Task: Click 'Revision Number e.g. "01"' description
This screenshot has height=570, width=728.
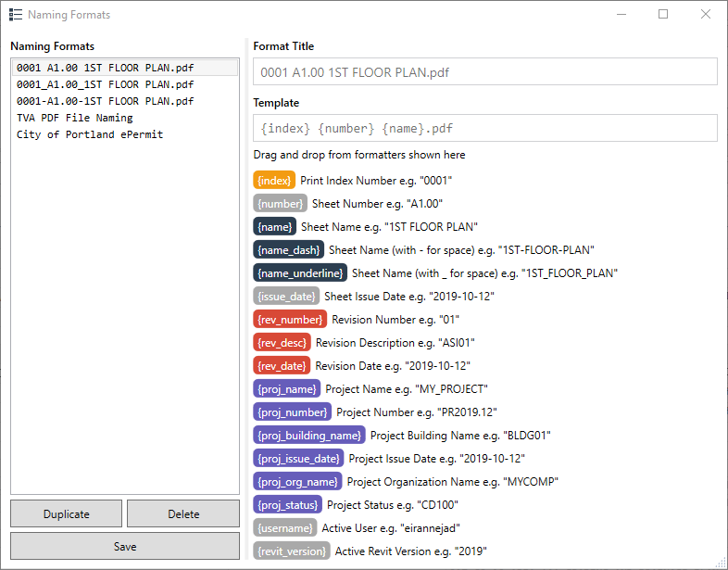Action: (x=395, y=320)
